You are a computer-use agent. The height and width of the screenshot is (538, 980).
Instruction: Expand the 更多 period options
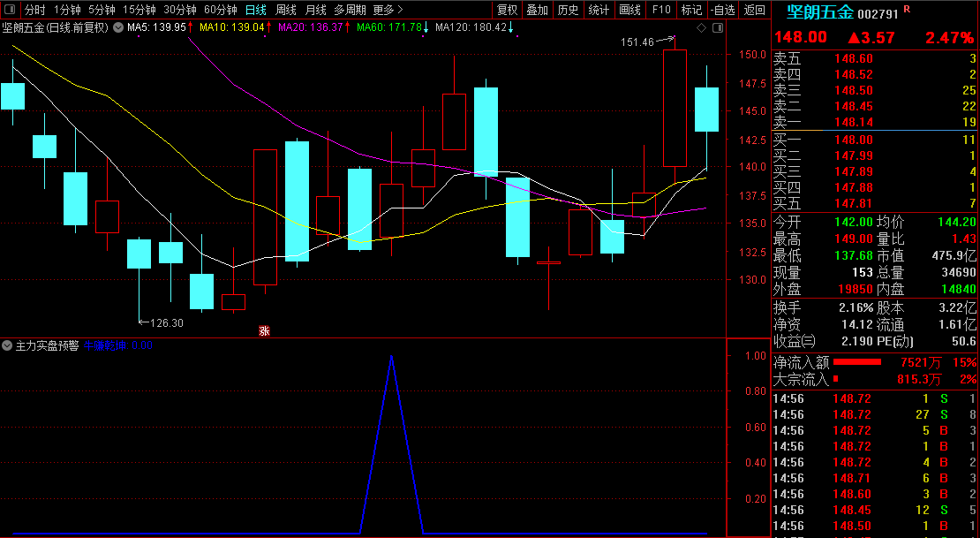(x=388, y=10)
